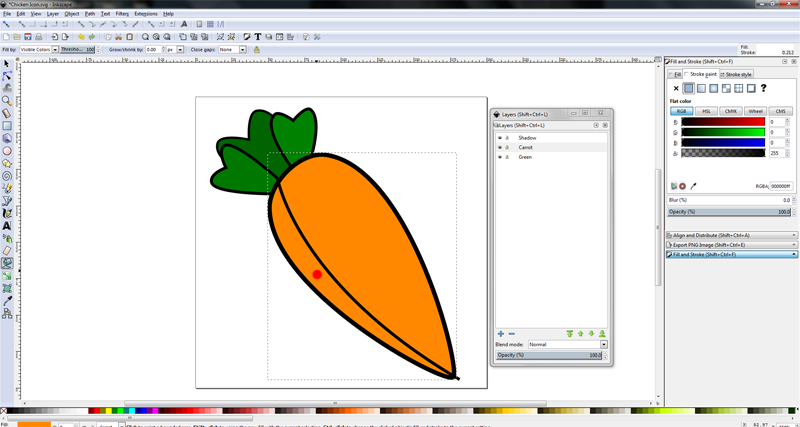Select Flat color paint type button
This screenshot has width=800, height=427.
tap(689, 88)
